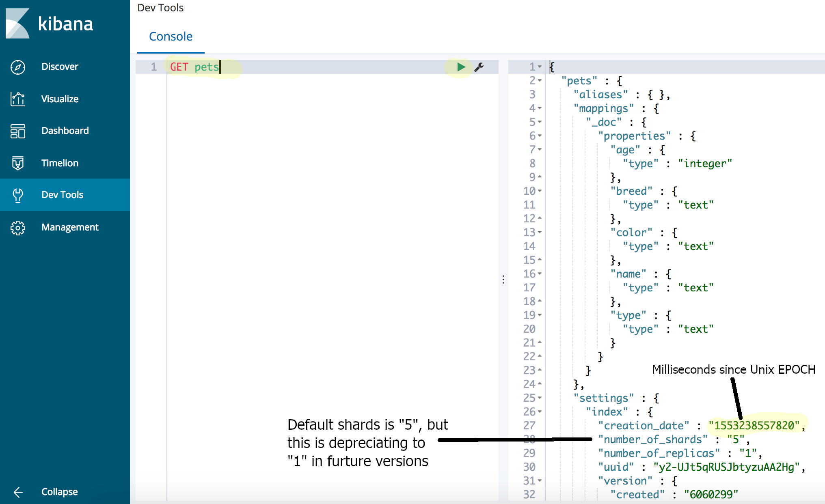Collapse the mappings section on line 4

[x=539, y=108]
